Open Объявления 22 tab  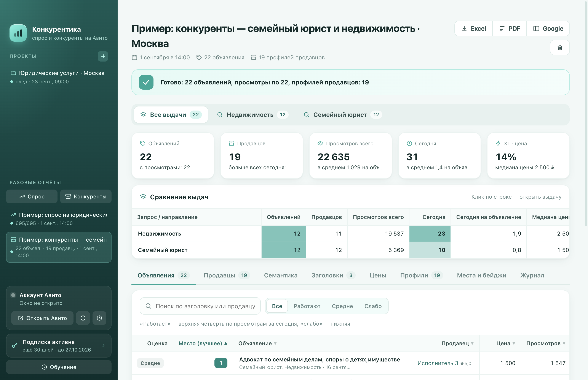point(164,275)
